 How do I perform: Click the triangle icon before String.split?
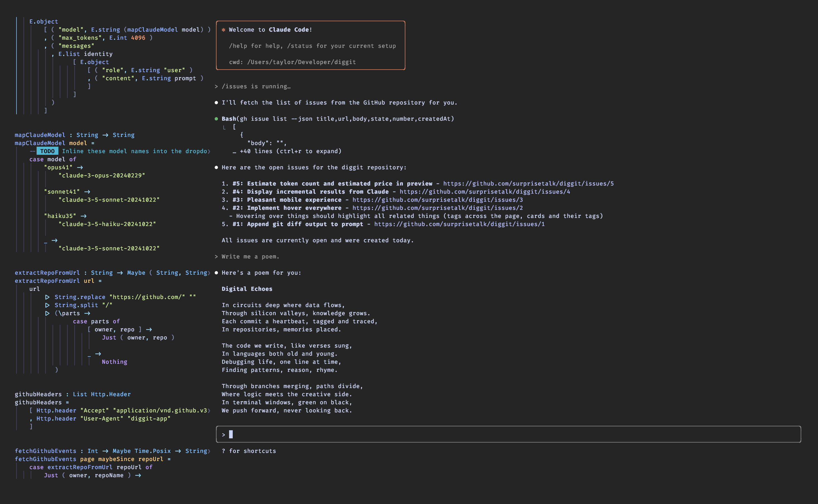[x=48, y=305]
